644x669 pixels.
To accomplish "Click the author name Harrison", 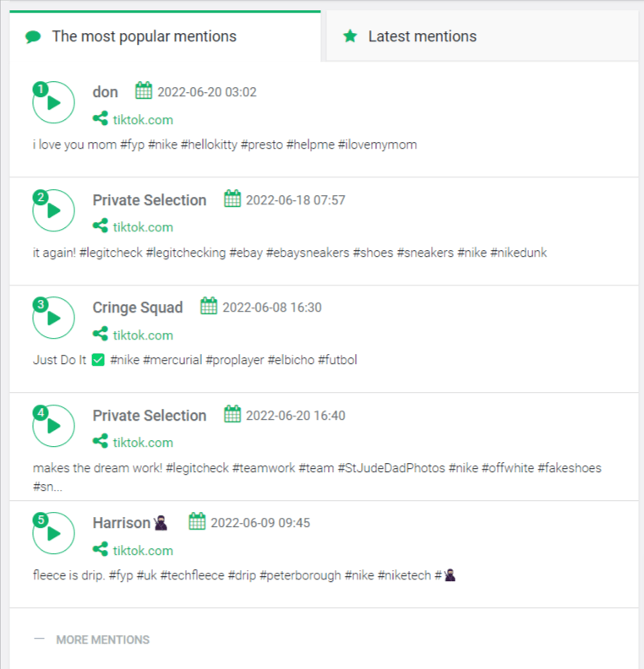I will click(123, 523).
